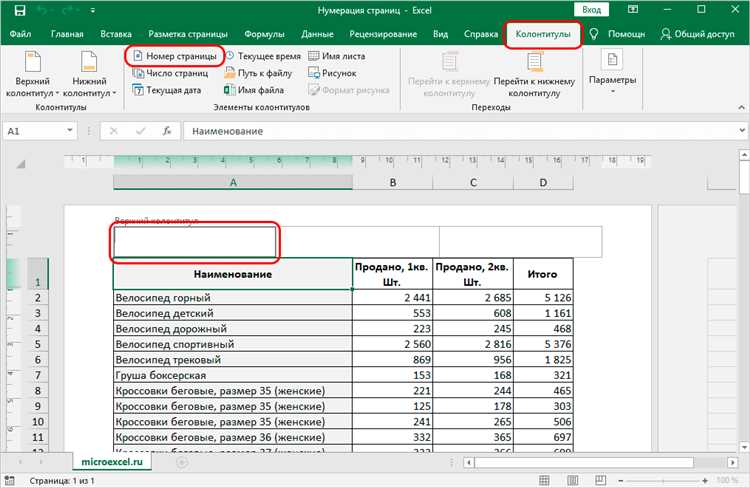
Task: Select all cells via corner triangle
Action: click(21, 165)
